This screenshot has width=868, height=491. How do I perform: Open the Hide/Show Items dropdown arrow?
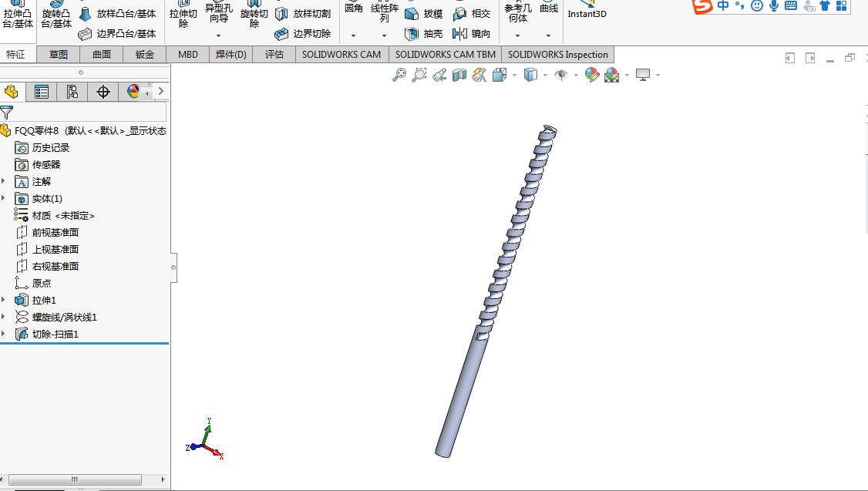577,75
